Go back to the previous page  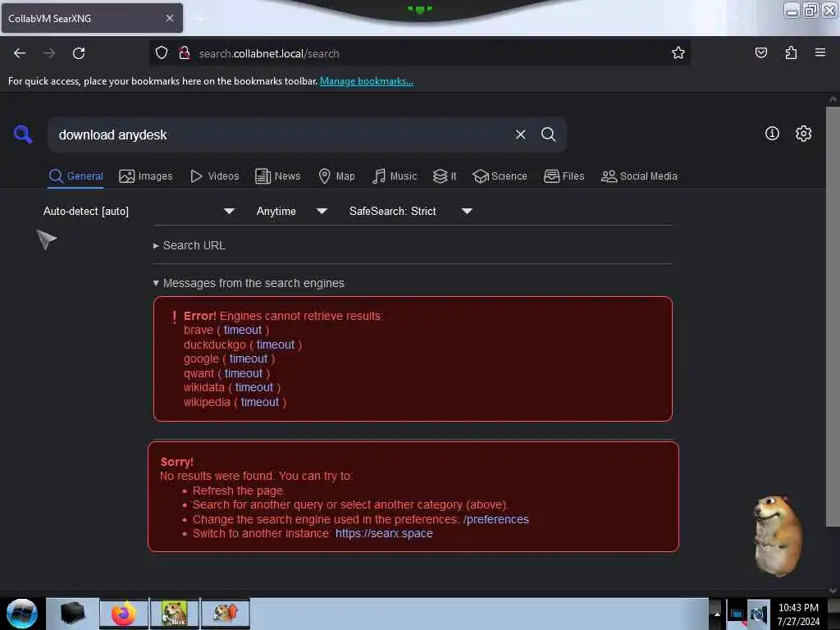pyautogui.click(x=20, y=53)
